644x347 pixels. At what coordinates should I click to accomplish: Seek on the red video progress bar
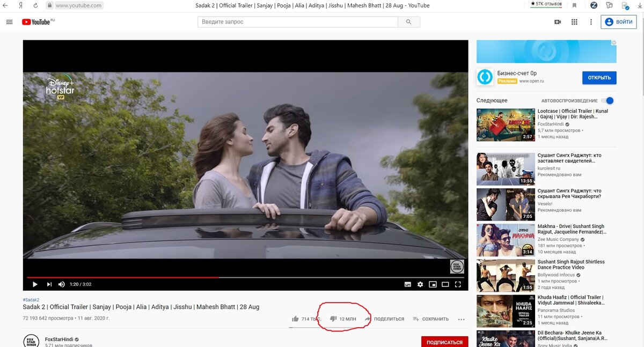[x=245, y=277]
